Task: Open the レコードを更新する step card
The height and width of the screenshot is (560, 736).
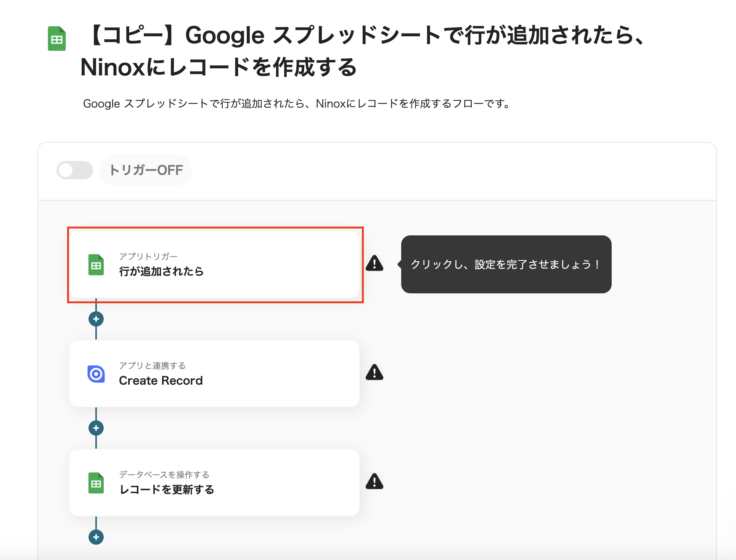Action: tap(214, 483)
